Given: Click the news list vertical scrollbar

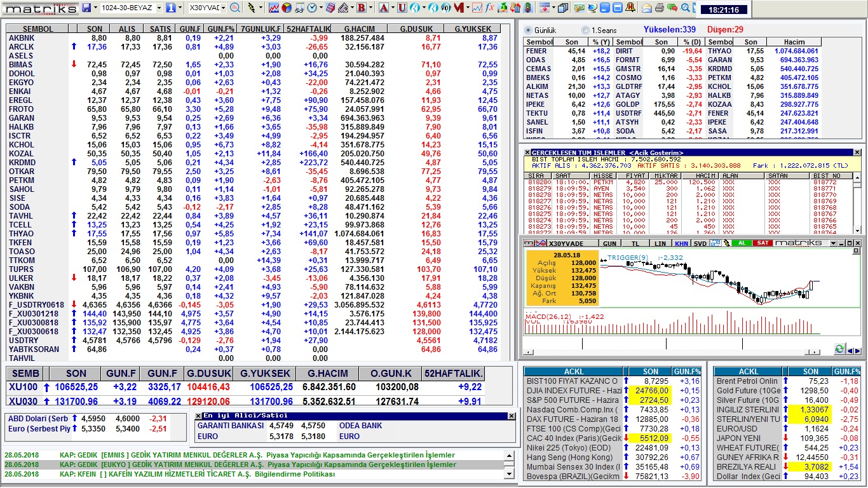Looking at the screenshot, I should pos(508,464).
